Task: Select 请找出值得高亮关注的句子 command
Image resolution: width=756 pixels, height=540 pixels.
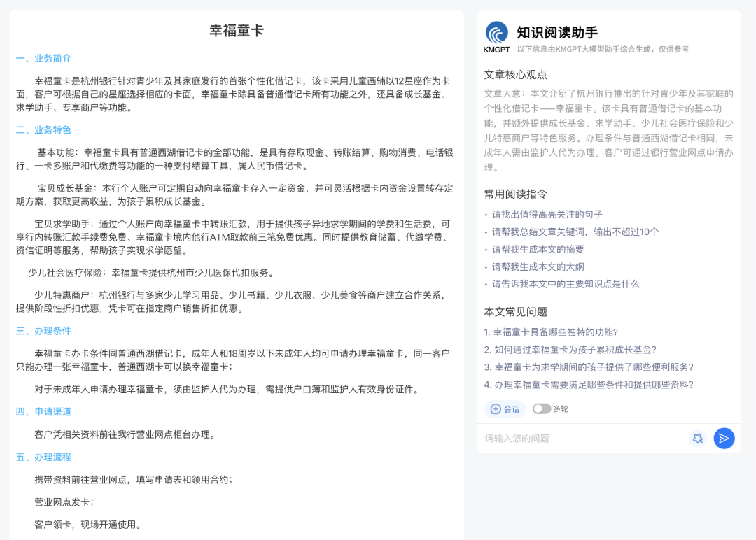Action: coord(547,215)
